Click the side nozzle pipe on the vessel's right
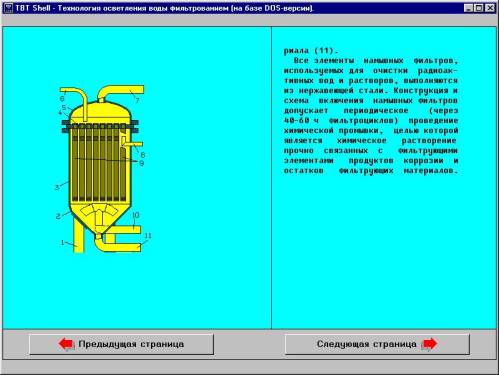This screenshot has width=499, height=375. click(x=132, y=144)
